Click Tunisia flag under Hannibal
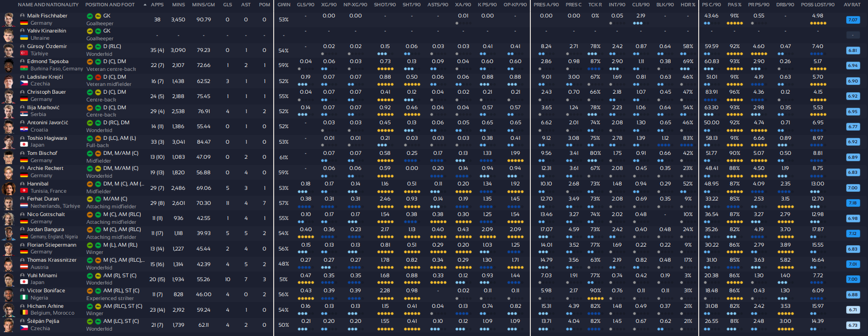The height and width of the screenshot is (336, 868). tap(24, 191)
